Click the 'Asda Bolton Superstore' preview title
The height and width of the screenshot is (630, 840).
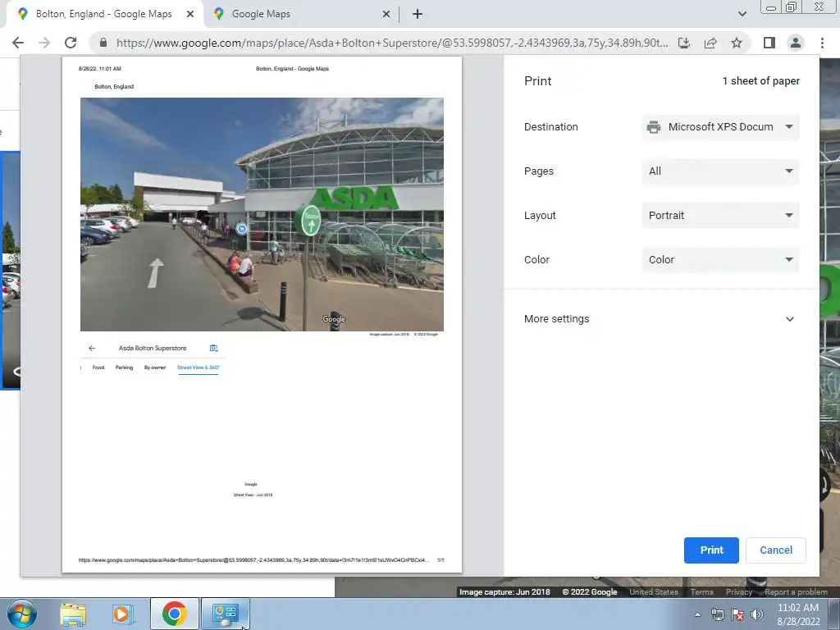click(x=153, y=348)
